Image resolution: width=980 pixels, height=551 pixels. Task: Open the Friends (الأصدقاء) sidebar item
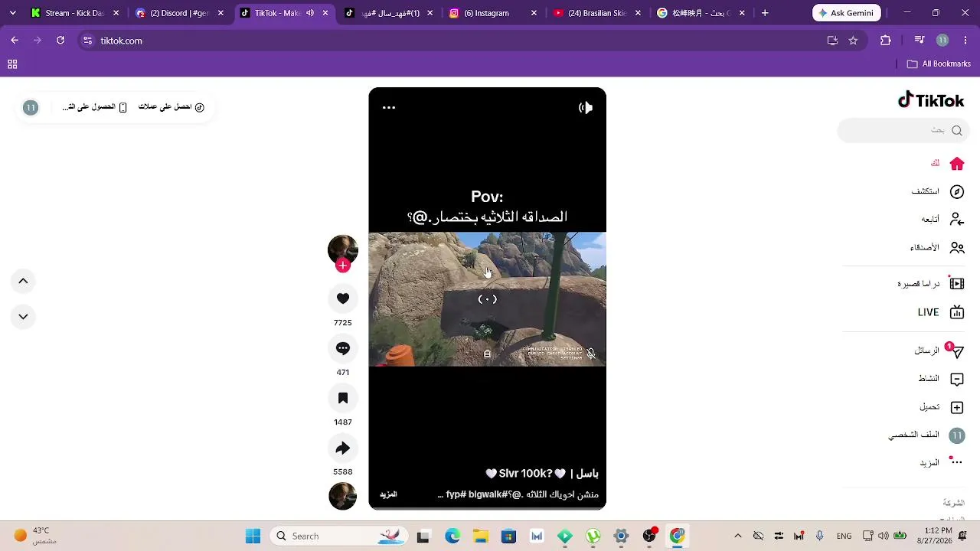[x=936, y=248]
